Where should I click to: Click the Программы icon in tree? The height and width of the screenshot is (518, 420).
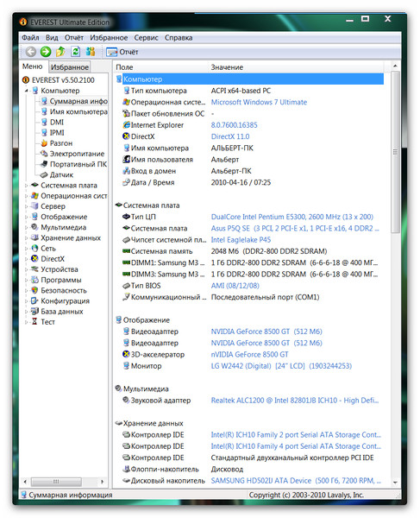[x=34, y=280]
